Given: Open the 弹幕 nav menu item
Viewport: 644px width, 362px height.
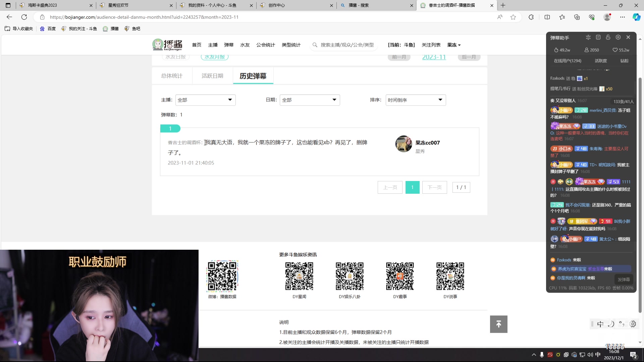Looking at the screenshot, I should pyautogui.click(x=229, y=45).
